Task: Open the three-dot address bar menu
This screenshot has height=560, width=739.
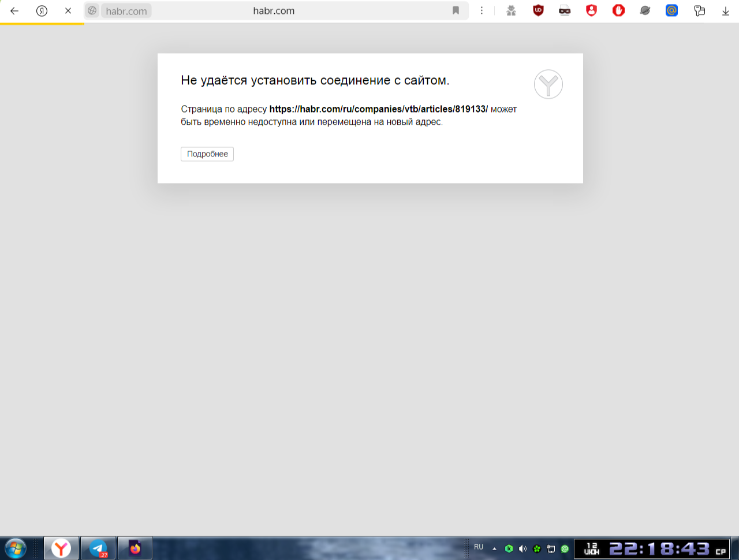Action: click(482, 10)
